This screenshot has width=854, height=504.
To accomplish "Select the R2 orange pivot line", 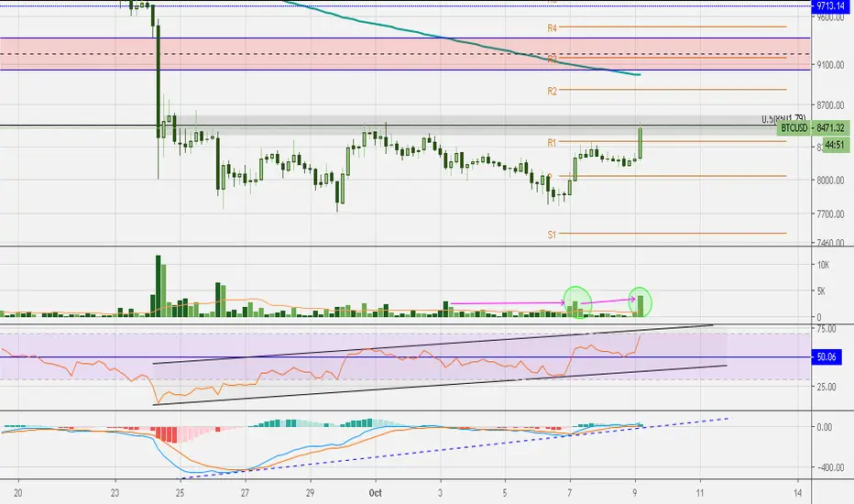I will (673, 90).
